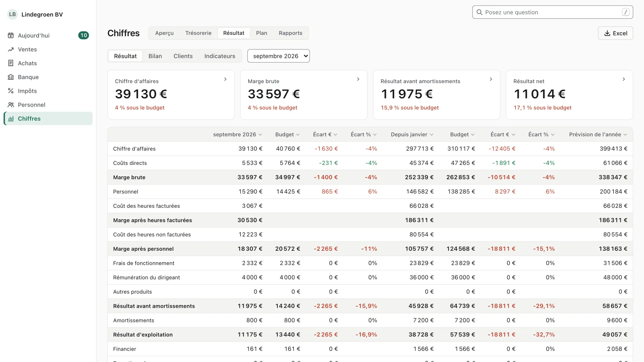Open Résultat avant amortissements card arrow
The width and height of the screenshot is (644, 362).
pyautogui.click(x=491, y=79)
